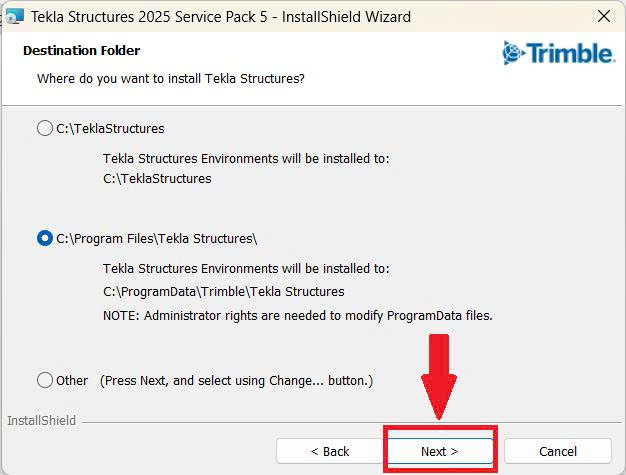This screenshot has width=626, height=475.
Task: Click the window title bar text
Action: (220, 17)
